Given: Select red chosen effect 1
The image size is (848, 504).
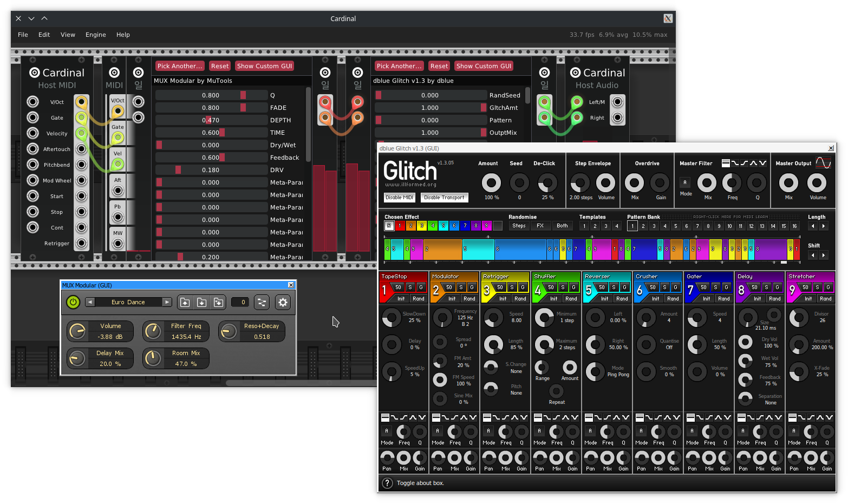Looking at the screenshot, I should tap(400, 226).
